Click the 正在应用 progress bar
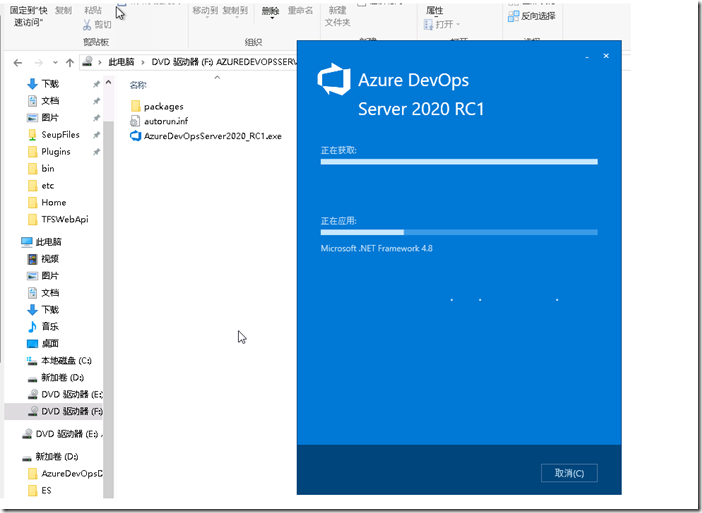The width and height of the screenshot is (702, 513). (x=459, y=232)
